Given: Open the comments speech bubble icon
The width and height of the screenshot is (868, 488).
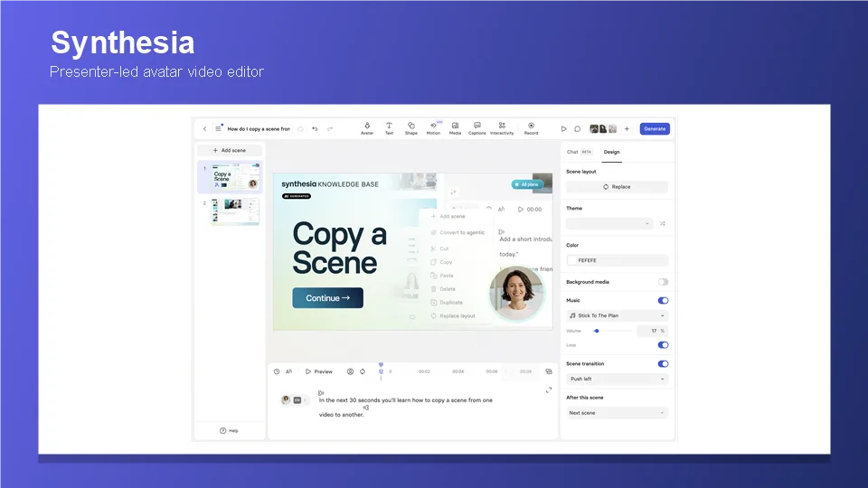Looking at the screenshot, I should click(578, 129).
